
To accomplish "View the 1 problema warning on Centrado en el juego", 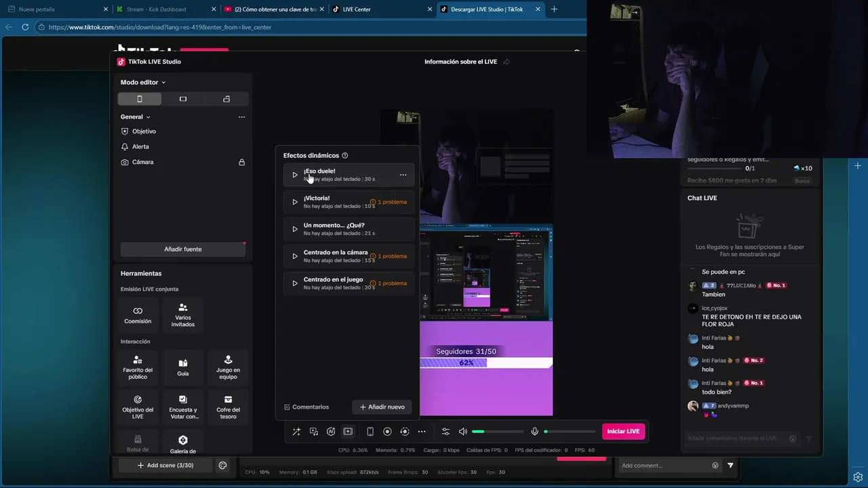I will click(x=389, y=283).
